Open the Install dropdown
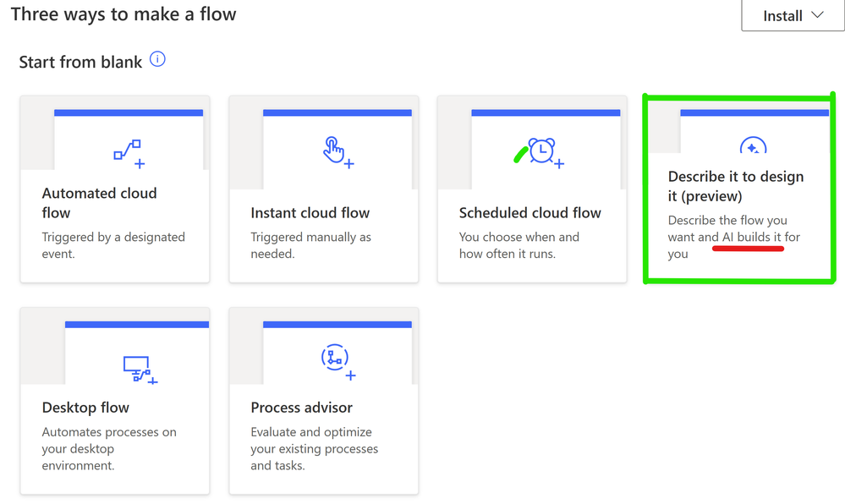Screen dimensions: 845x504 (793, 15)
